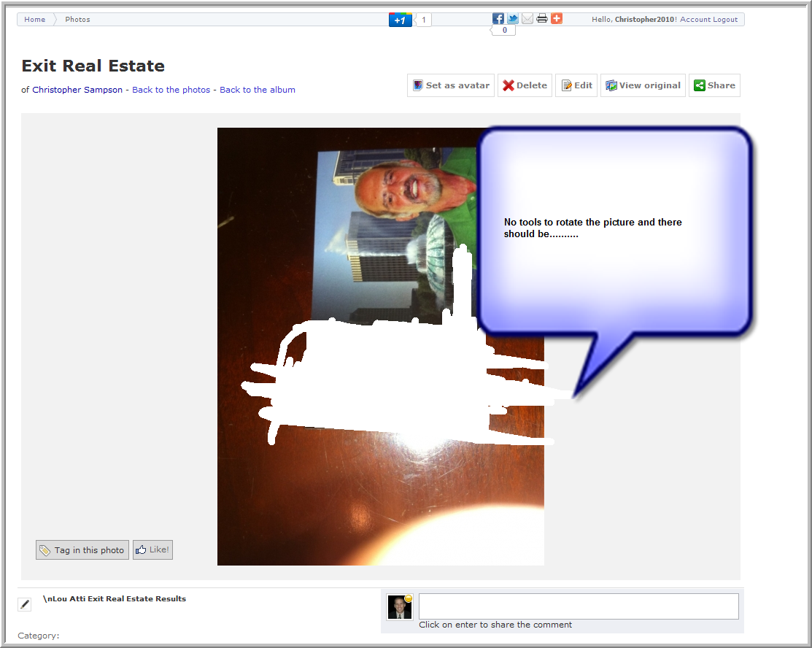This screenshot has height=648, width=812.
Task: Follow Back to the album link
Action: point(258,90)
